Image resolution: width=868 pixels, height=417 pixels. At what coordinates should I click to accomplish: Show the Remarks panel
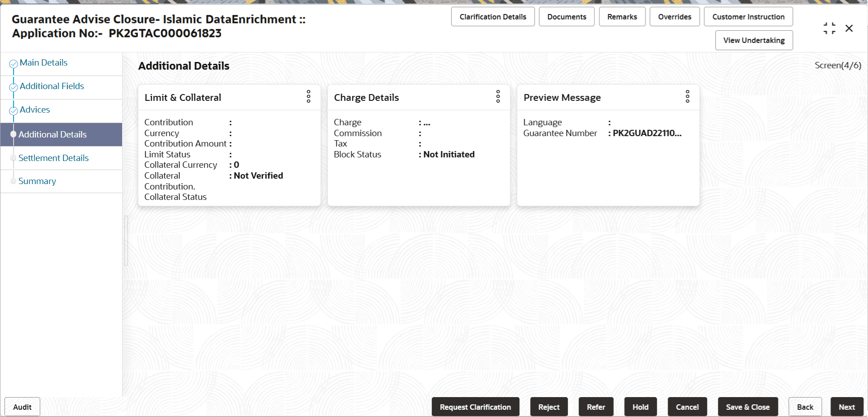coord(623,17)
